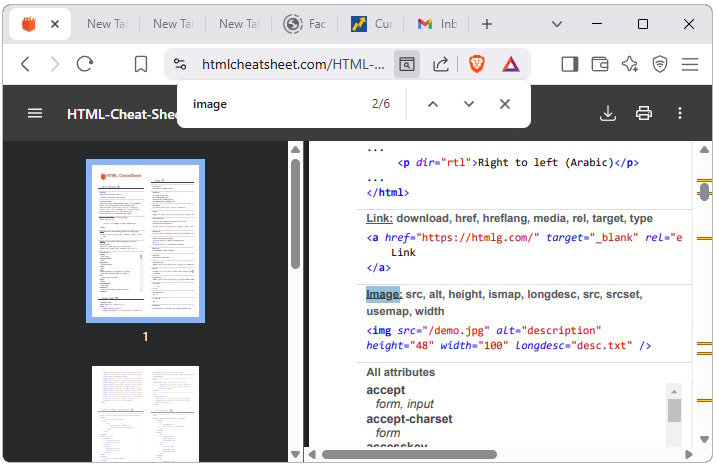
Task: Switch to the first New Tab
Action: click(107, 24)
